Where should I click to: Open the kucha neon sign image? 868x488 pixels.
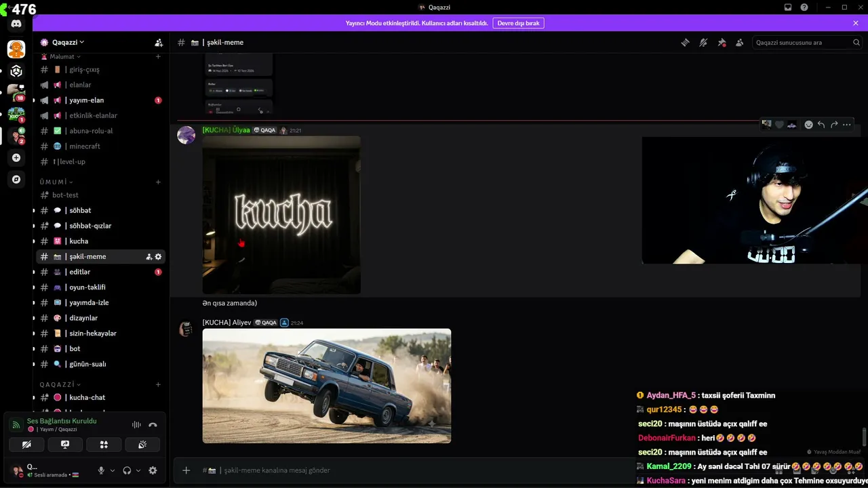281,215
